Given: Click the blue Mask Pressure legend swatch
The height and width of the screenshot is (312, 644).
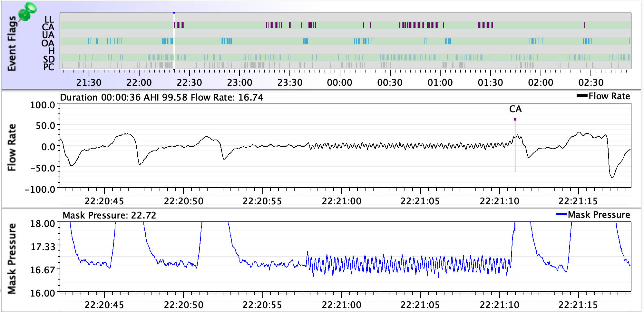Looking at the screenshot, I should click(x=561, y=214).
